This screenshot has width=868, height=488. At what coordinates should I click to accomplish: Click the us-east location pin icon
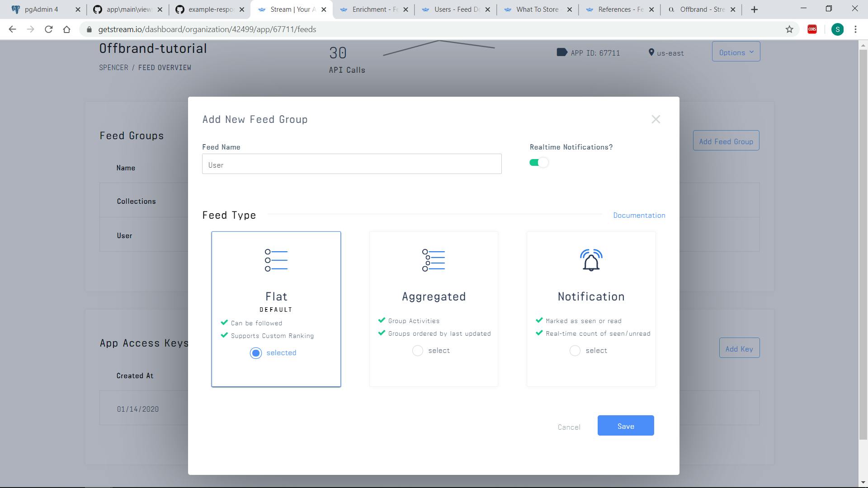click(x=651, y=52)
